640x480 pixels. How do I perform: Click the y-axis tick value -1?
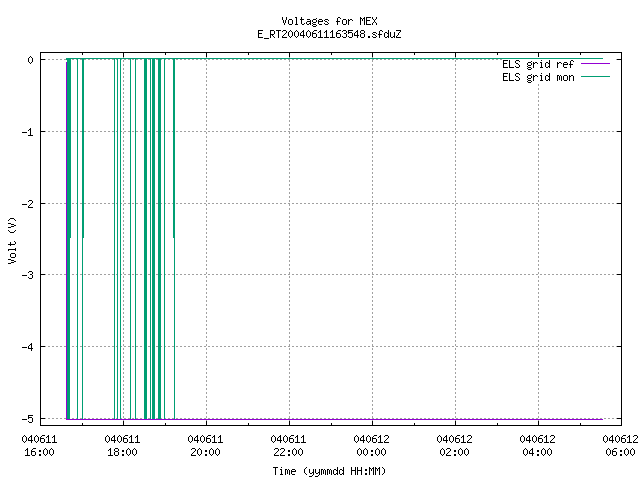click(x=28, y=132)
